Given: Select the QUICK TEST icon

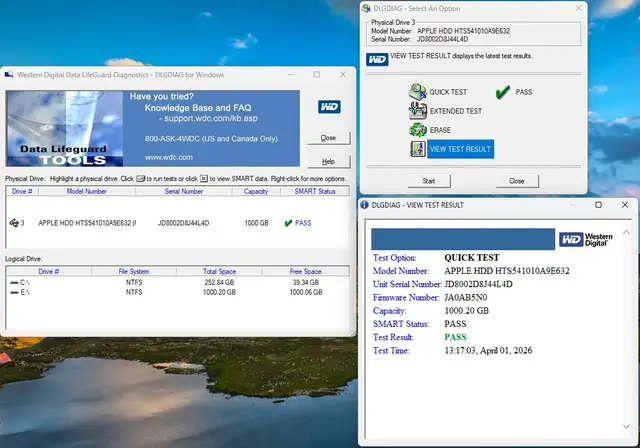Looking at the screenshot, I should 417,92.
